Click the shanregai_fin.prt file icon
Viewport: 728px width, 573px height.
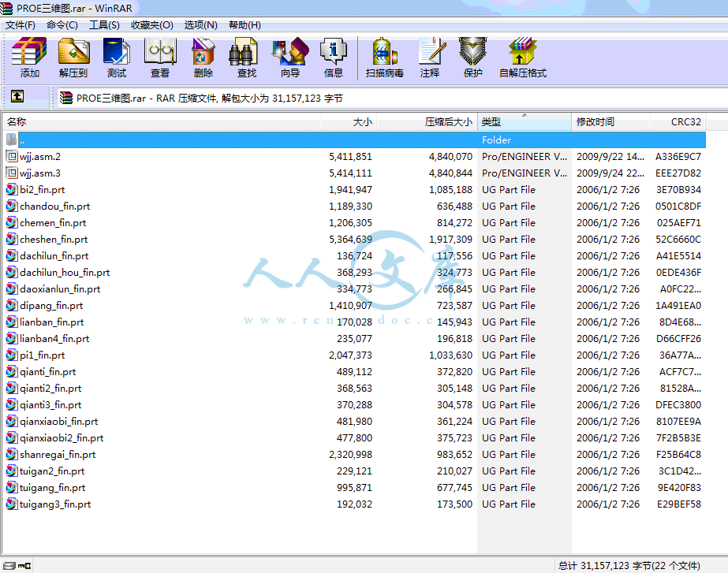(12, 454)
